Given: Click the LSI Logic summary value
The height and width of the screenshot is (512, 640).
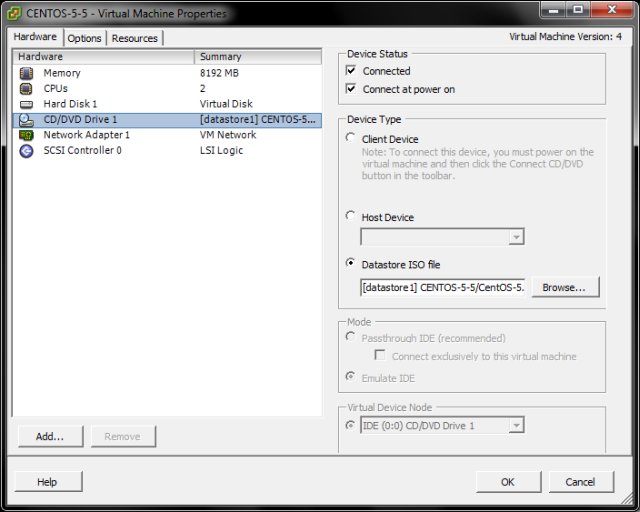Looking at the screenshot, I should [222, 151].
